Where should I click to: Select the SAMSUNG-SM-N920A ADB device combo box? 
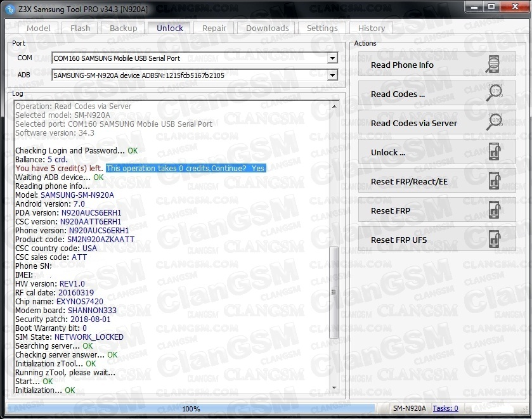click(x=195, y=75)
